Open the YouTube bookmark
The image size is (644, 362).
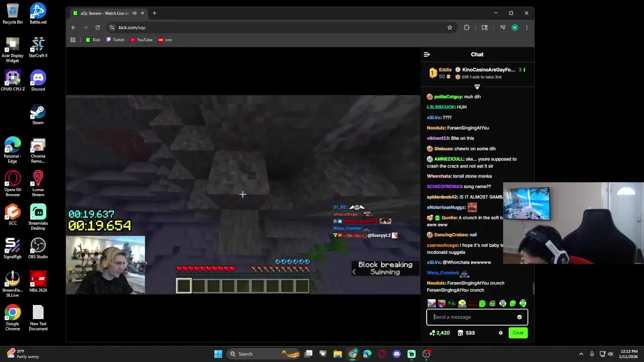coord(141,40)
